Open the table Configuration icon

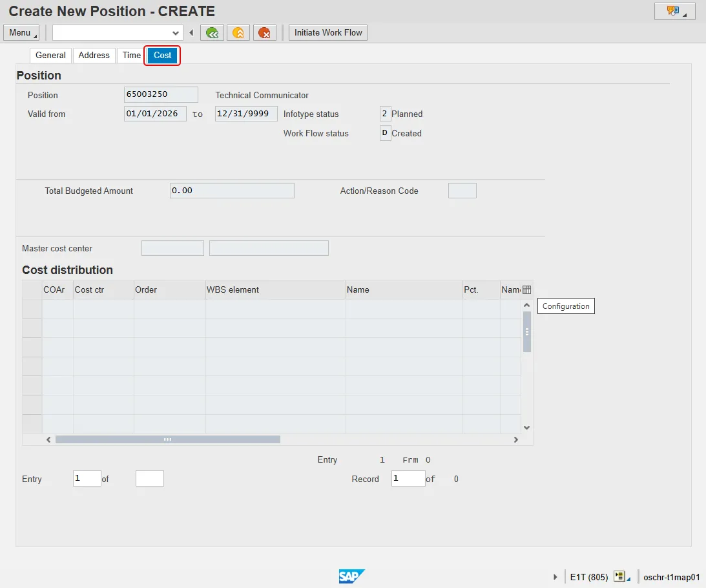pos(526,290)
